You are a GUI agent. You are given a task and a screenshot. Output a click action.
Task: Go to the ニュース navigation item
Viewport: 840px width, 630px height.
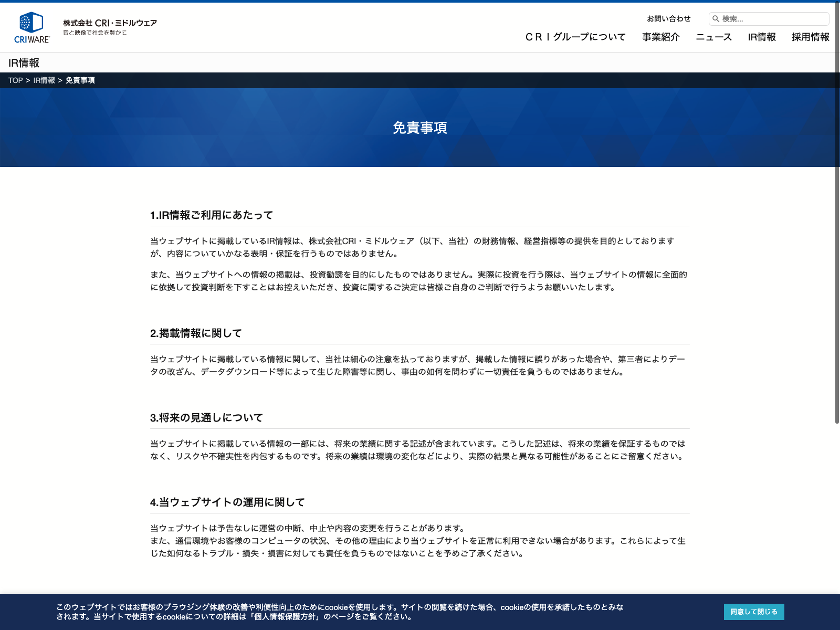click(713, 37)
